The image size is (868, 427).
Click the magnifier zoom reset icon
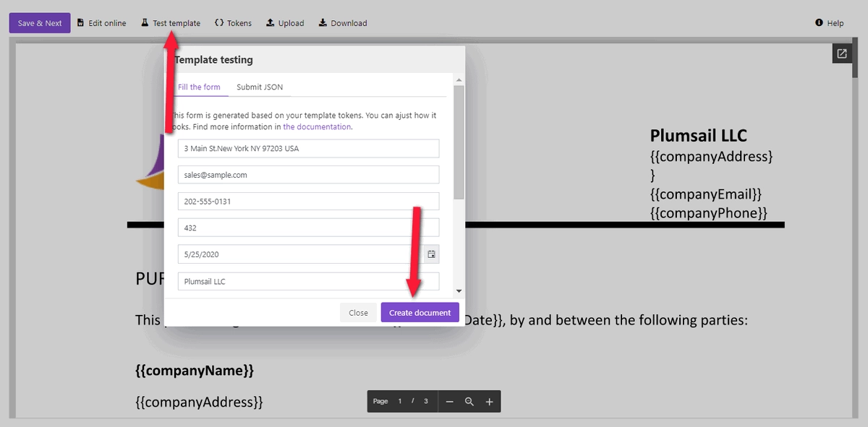click(x=469, y=402)
